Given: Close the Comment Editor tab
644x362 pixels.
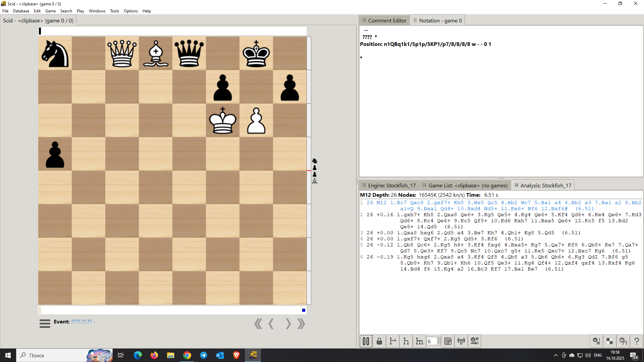Looking at the screenshot, I should point(364,20).
